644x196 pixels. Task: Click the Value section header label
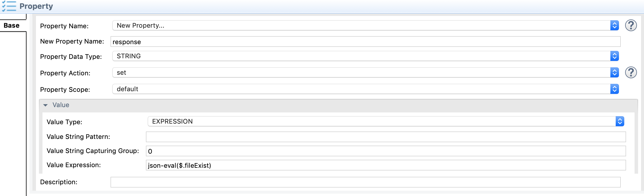pyautogui.click(x=61, y=105)
